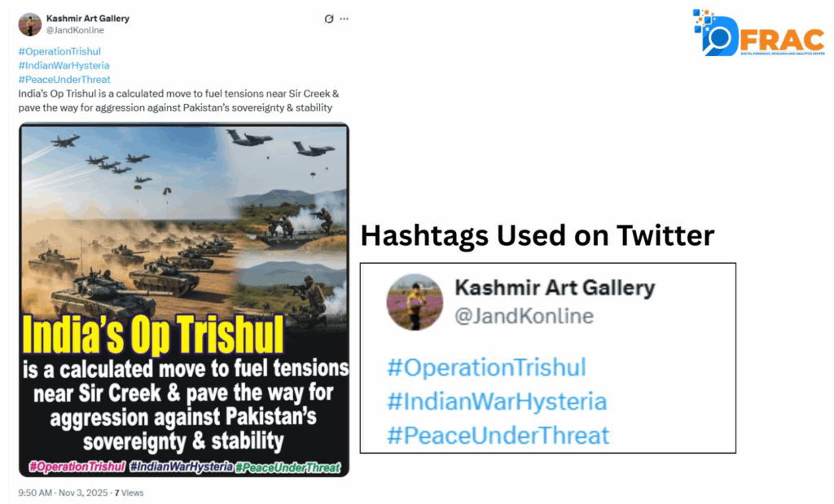Click the DFRAC logo at top right
This screenshot has height=504, width=834.
[x=758, y=32]
